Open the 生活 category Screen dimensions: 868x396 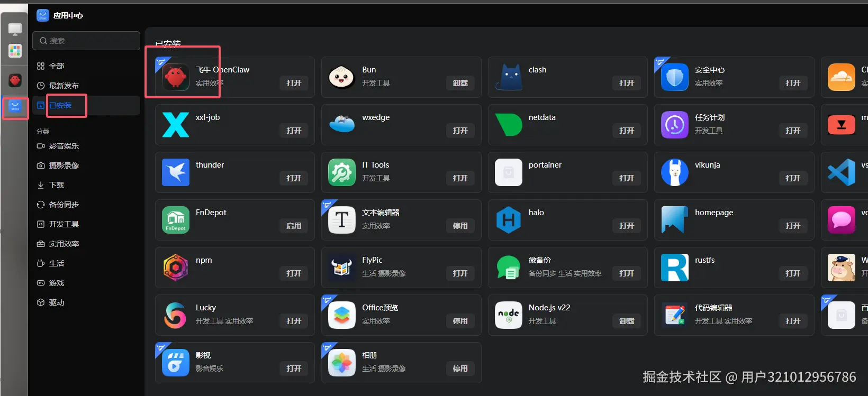pos(86,263)
